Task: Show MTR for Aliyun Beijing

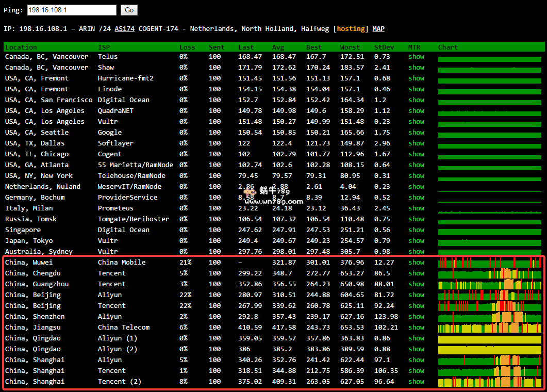Action: 416,295
